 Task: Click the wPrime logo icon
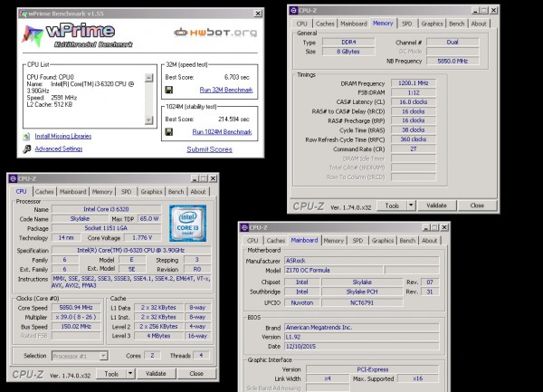click(x=33, y=35)
